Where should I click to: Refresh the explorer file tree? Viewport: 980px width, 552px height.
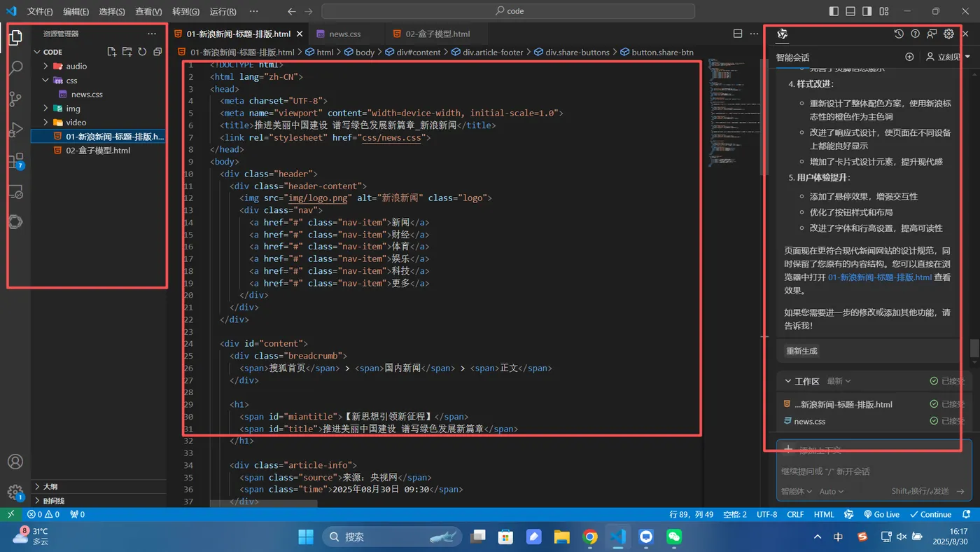pos(142,52)
